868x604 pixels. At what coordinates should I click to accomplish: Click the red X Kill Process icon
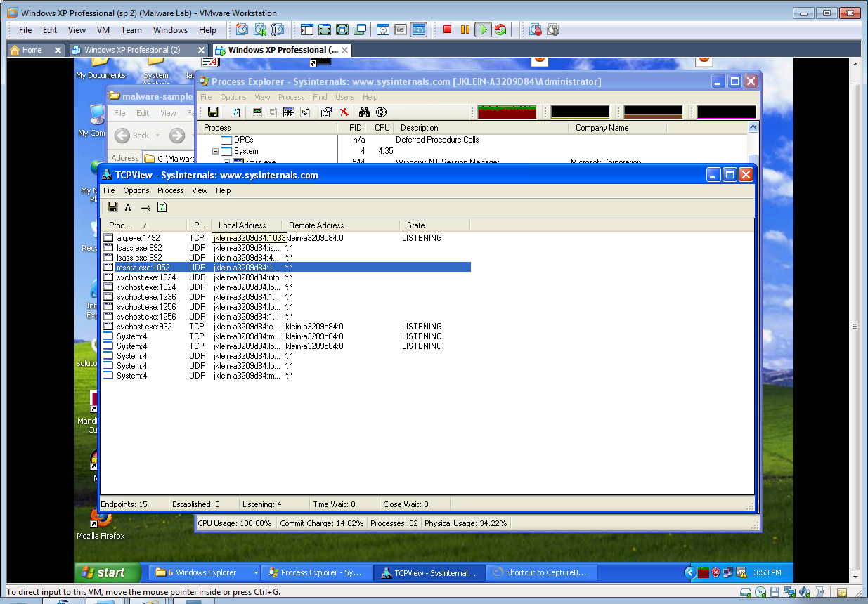344,112
